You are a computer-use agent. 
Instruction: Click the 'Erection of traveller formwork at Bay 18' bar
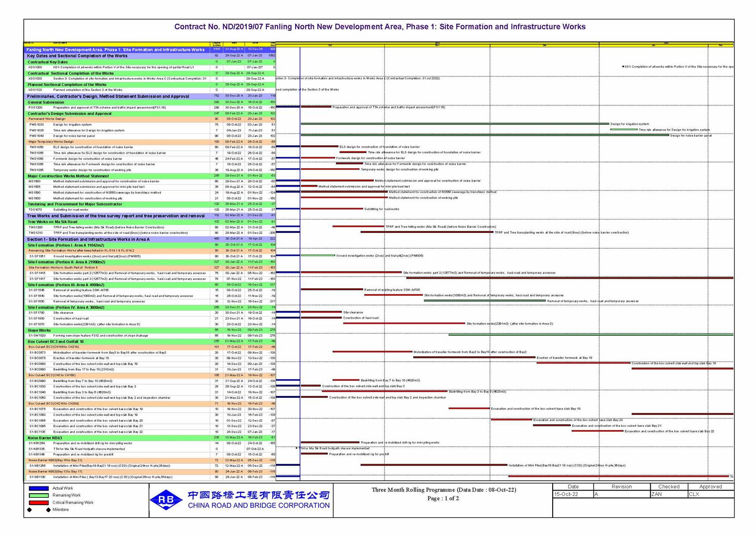coord(474,357)
